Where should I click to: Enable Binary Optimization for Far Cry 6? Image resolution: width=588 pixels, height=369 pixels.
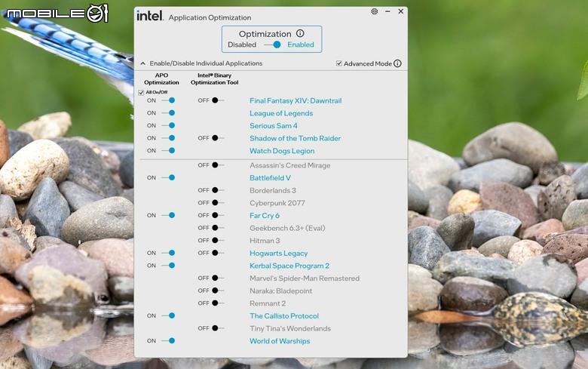point(218,215)
